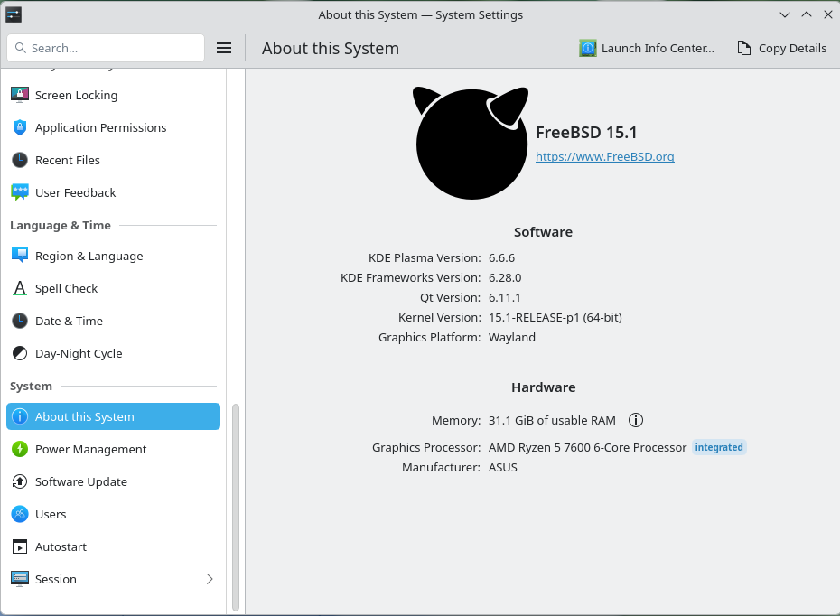Click the Wayland graphics platform value
Image resolution: width=840 pixels, height=616 pixels.
(x=511, y=337)
